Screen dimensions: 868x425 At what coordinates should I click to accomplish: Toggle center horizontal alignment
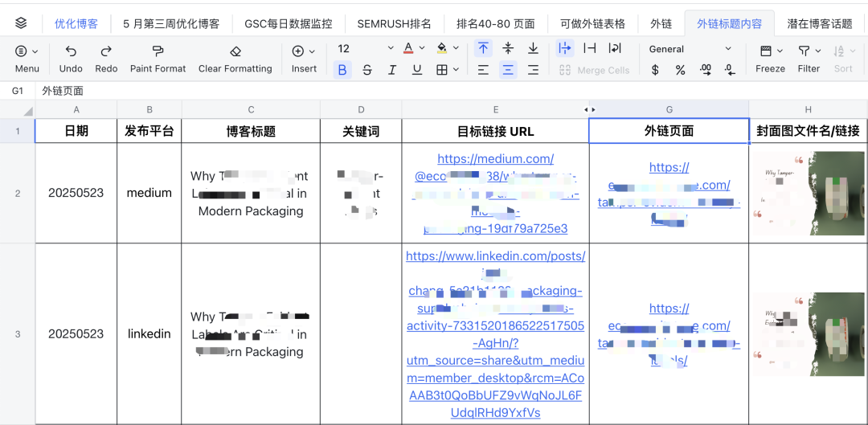pyautogui.click(x=508, y=70)
